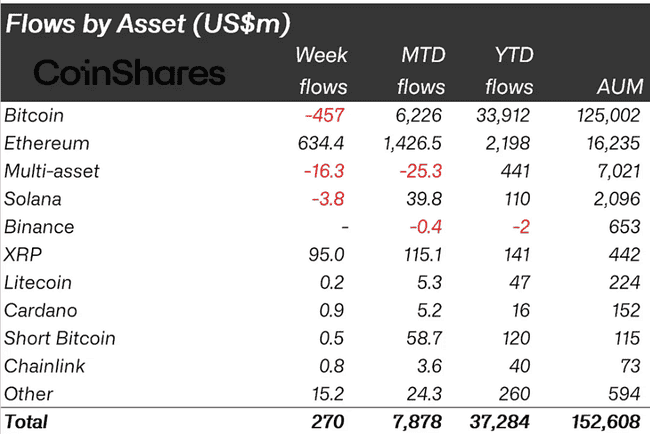Viewport: 650px width, 434px height.
Task: Select the Binance row label
Action: pos(39,227)
